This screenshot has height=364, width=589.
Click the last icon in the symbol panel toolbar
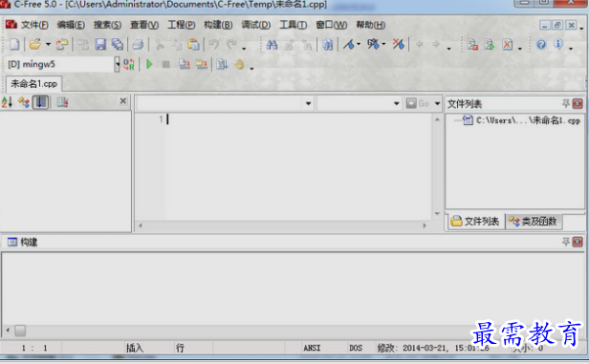62,102
